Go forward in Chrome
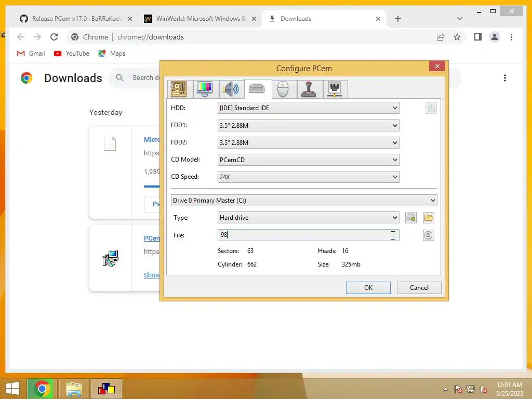 coord(37,37)
